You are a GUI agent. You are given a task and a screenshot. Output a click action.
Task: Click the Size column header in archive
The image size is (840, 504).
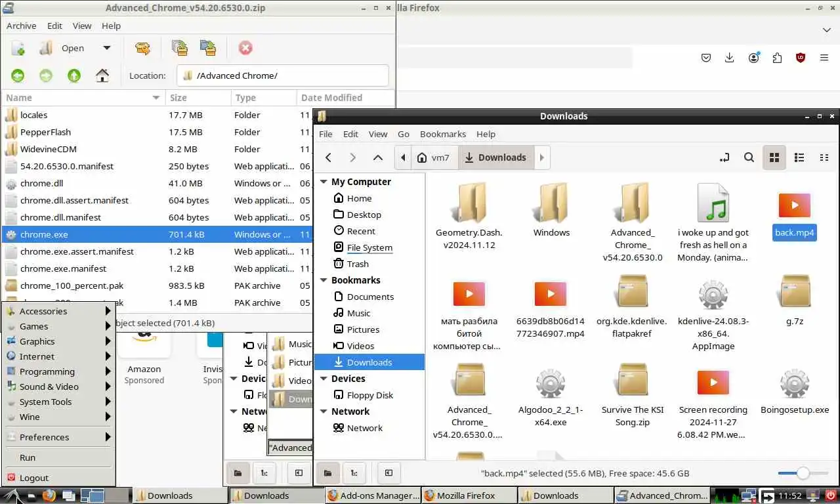point(198,98)
